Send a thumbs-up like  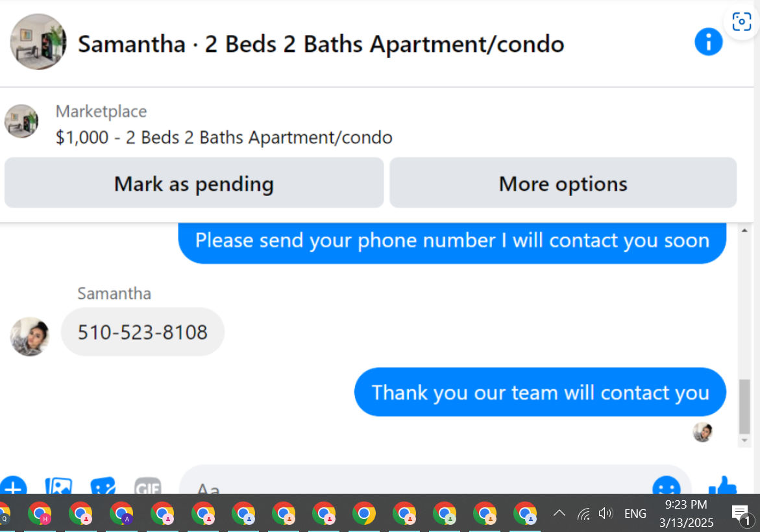(722, 485)
